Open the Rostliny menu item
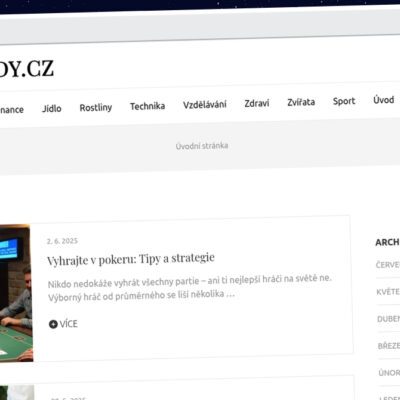 click(96, 108)
